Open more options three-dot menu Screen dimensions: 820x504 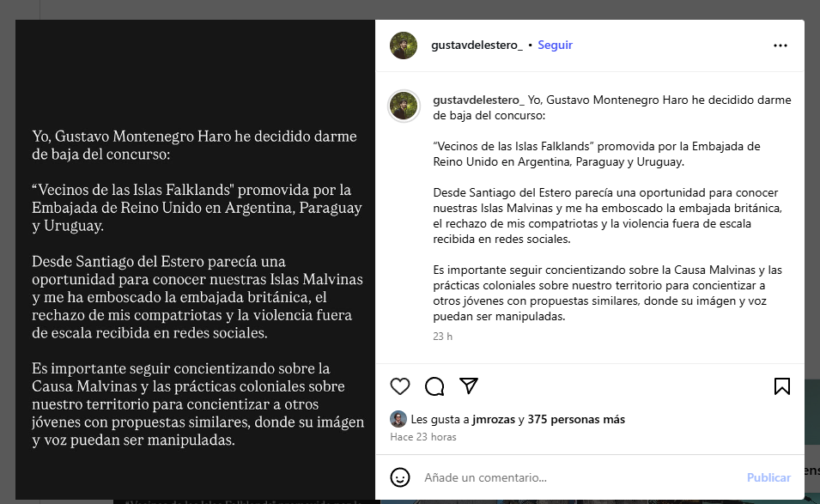pos(781,46)
